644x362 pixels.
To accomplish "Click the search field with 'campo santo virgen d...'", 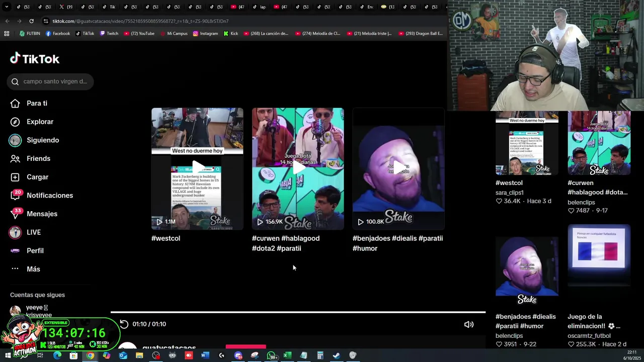I will click(50, 81).
